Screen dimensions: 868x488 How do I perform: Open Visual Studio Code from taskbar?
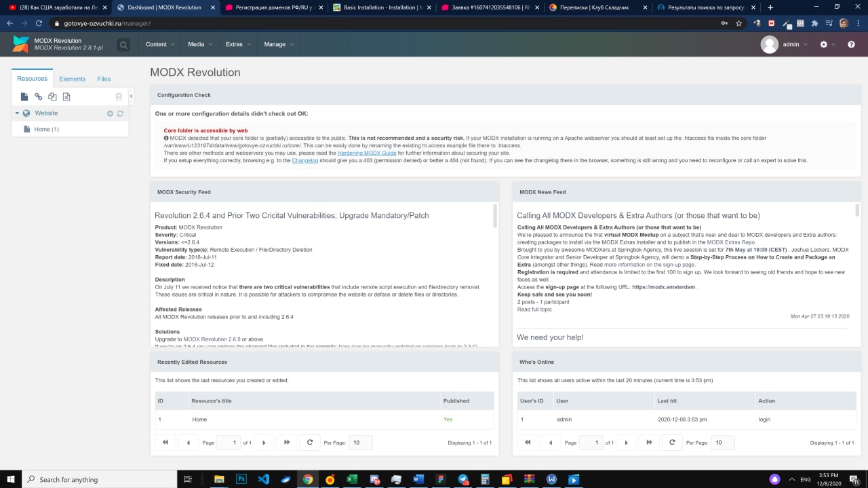263,479
